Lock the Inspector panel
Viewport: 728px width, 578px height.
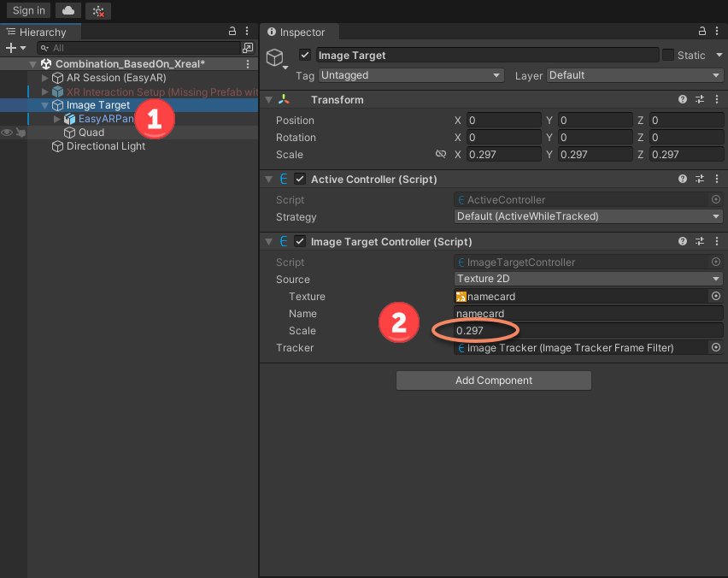point(702,32)
